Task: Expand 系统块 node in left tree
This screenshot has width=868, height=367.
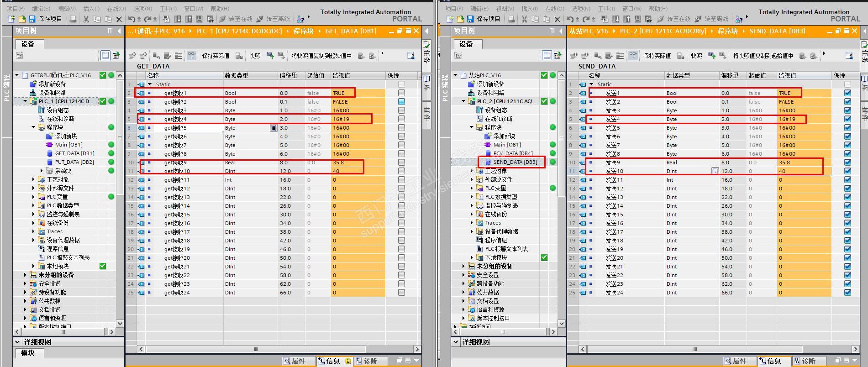Action: pos(42,171)
